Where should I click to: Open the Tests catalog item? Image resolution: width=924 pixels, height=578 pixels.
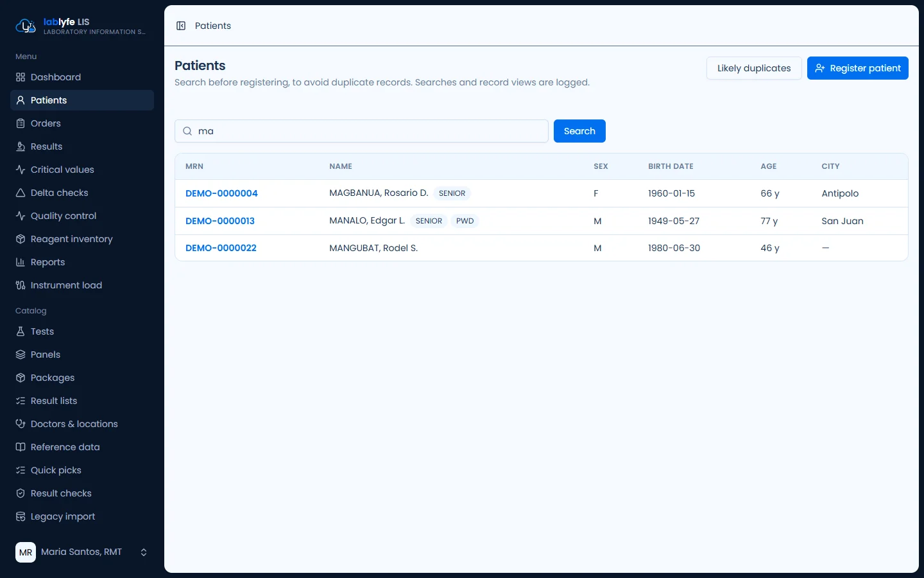click(x=82, y=331)
